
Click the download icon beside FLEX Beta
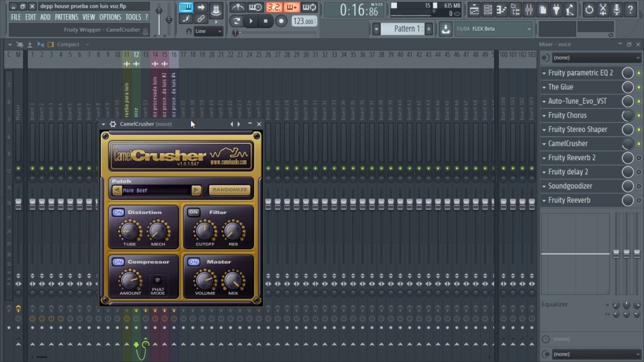446,29
